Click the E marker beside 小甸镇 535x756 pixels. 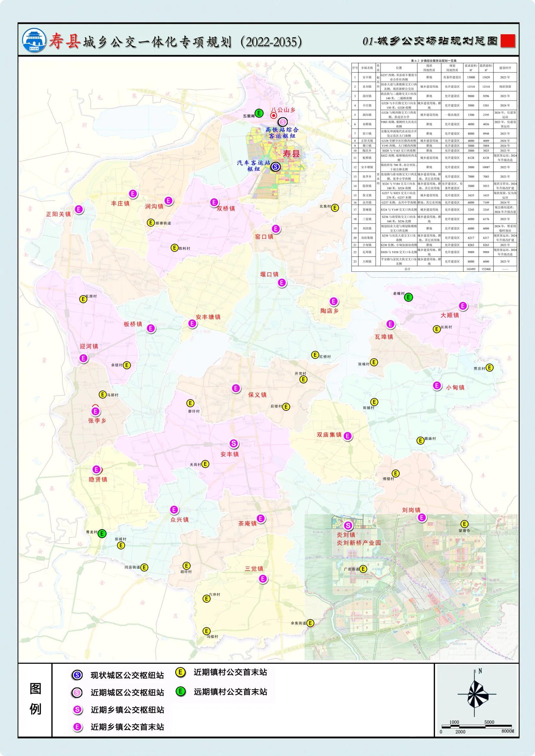click(x=437, y=386)
